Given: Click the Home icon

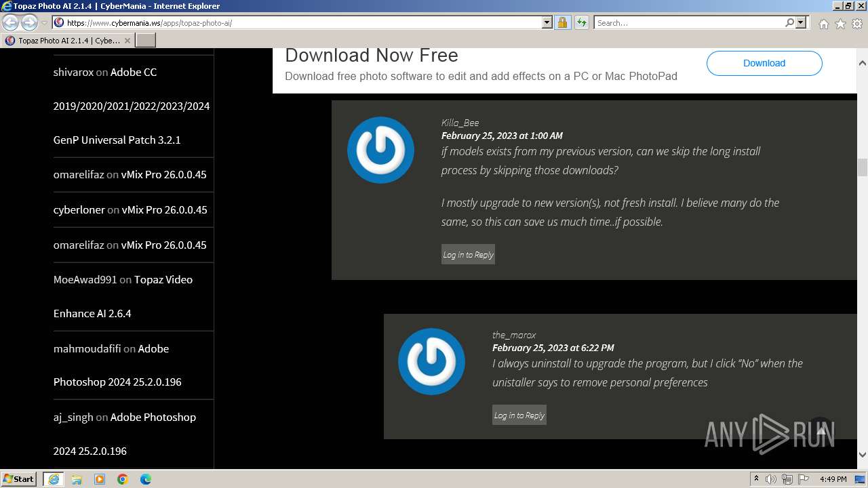Looking at the screenshot, I should click(x=823, y=24).
